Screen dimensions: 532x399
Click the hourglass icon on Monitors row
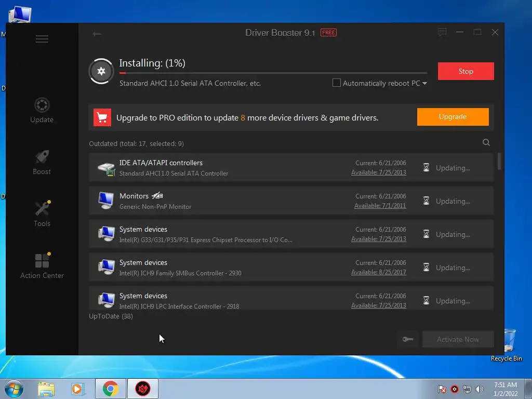[426, 201]
